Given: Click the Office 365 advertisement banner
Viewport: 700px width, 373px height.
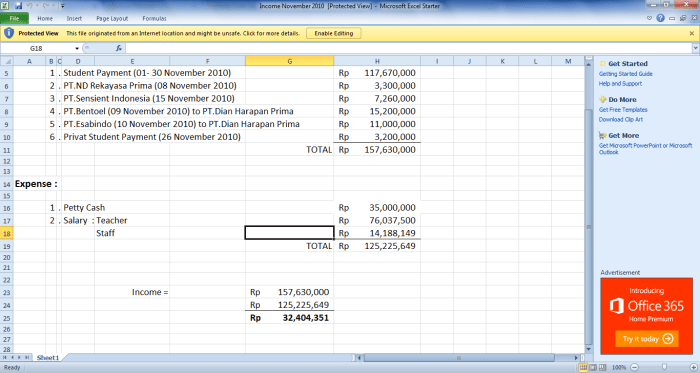Looking at the screenshot, I should point(646,316).
